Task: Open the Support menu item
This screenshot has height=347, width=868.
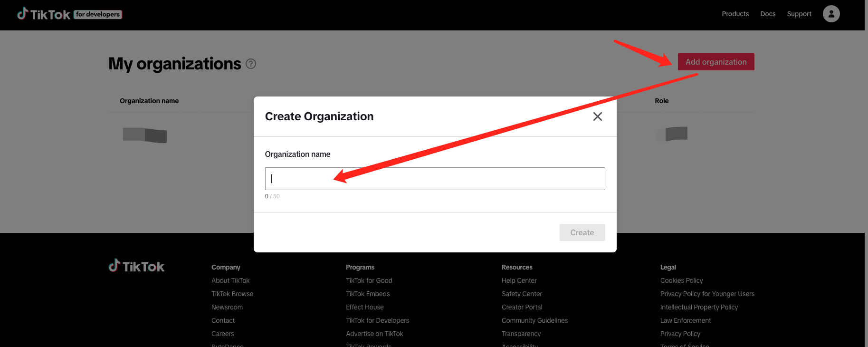Action: pyautogui.click(x=799, y=14)
